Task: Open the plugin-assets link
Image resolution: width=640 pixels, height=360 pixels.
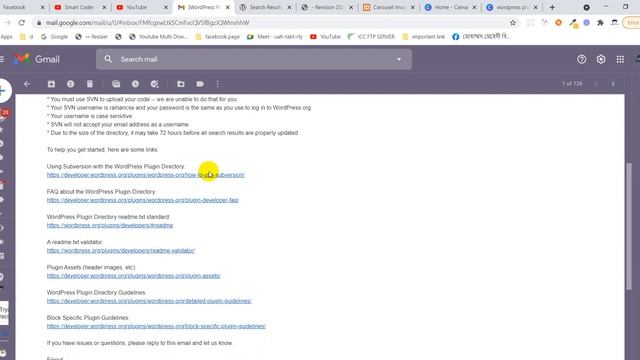Action: click(133, 276)
